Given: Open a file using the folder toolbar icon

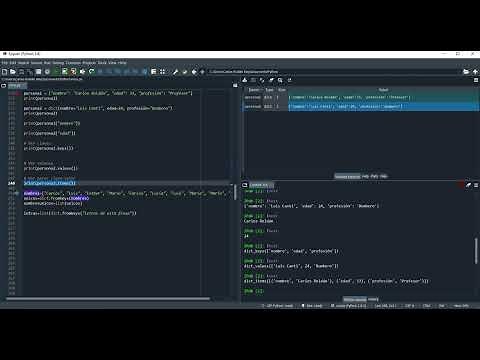Looking at the screenshot, I should (13, 72).
